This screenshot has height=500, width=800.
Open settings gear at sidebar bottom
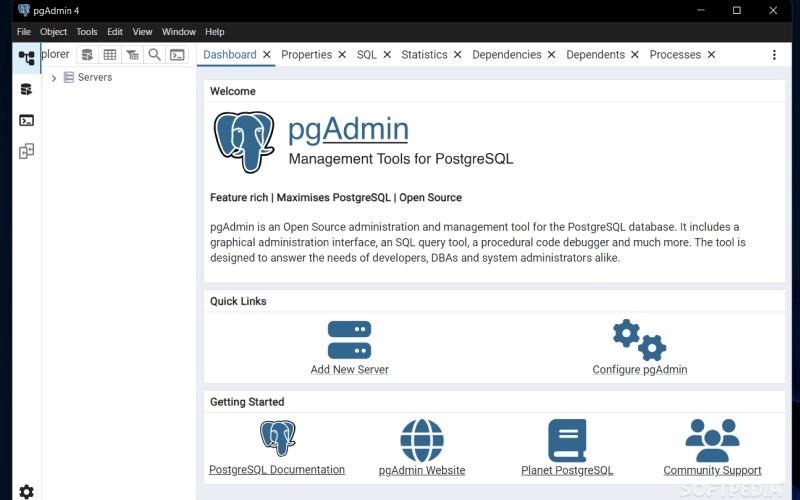(27, 491)
